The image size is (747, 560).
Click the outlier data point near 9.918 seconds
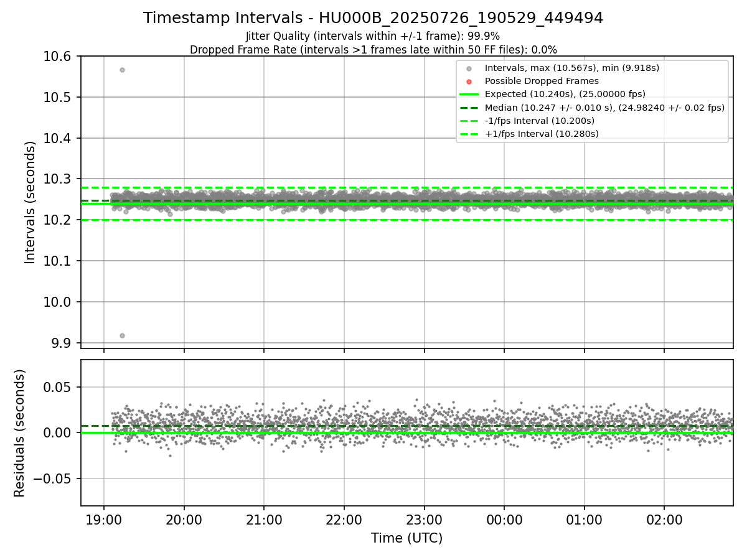pyautogui.click(x=122, y=335)
